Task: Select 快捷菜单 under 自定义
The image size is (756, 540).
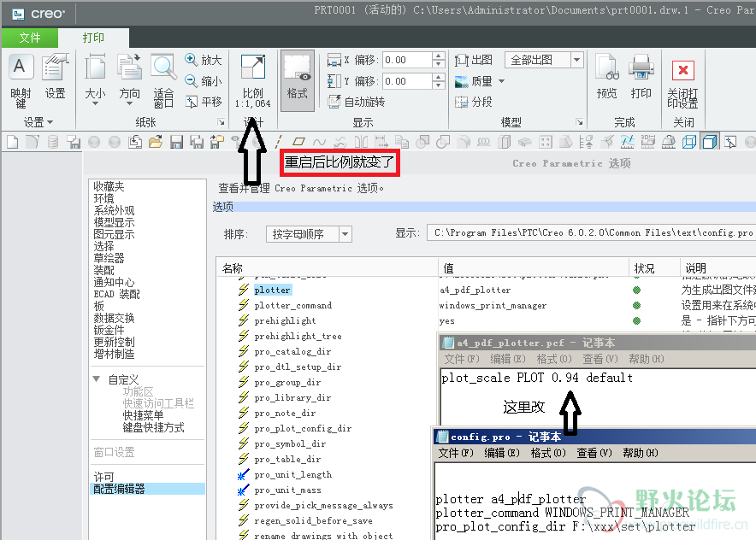Action: pyautogui.click(x=143, y=415)
